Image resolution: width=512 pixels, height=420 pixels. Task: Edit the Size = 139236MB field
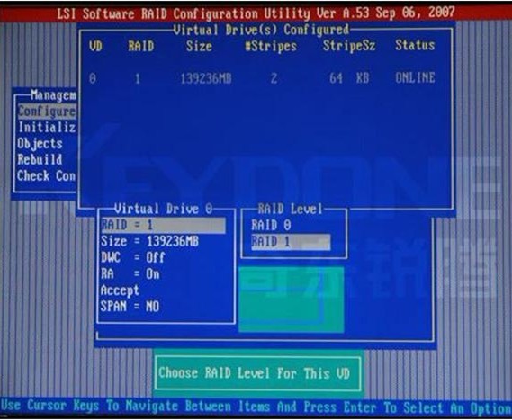(x=149, y=242)
